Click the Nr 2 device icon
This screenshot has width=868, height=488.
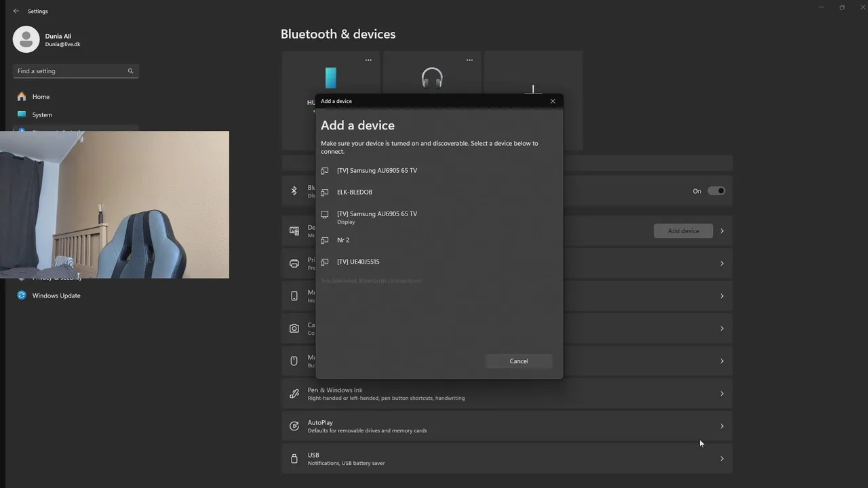pyautogui.click(x=325, y=241)
